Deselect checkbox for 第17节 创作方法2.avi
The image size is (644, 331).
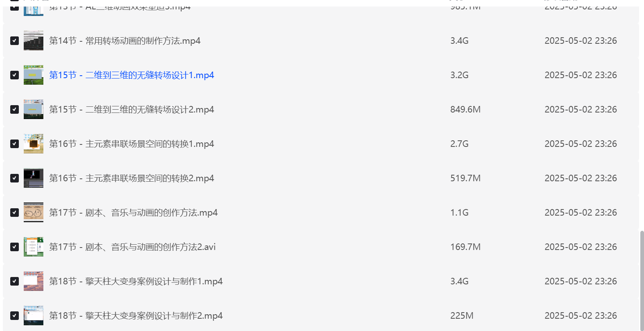click(14, 247)
